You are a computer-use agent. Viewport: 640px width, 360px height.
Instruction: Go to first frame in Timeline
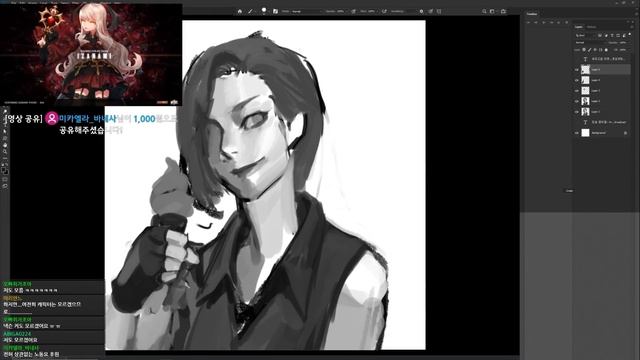[x=528, y=22]
